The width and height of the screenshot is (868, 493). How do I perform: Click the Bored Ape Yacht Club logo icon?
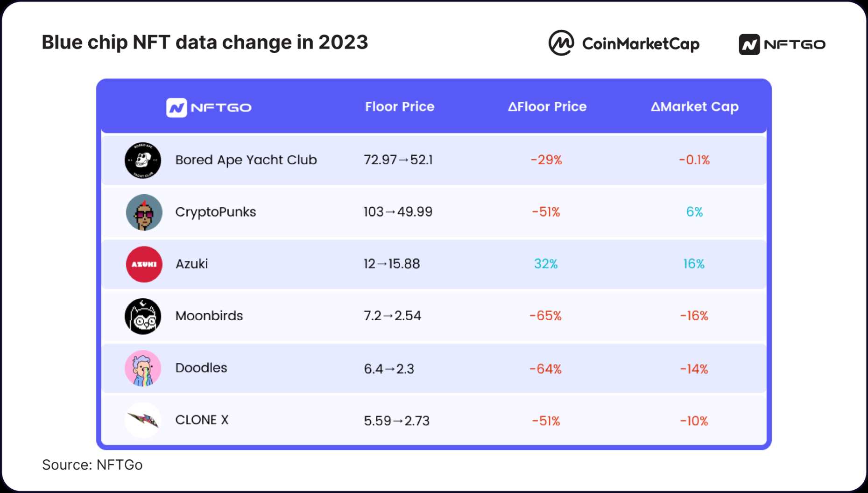[143, 160]
